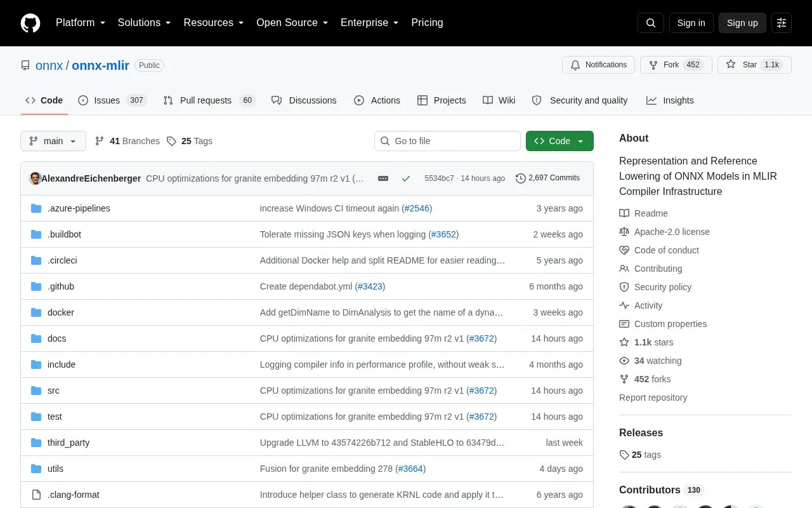Click the heart icon beside Code of conduct
The image size is (812, 508).
point(624,250)
